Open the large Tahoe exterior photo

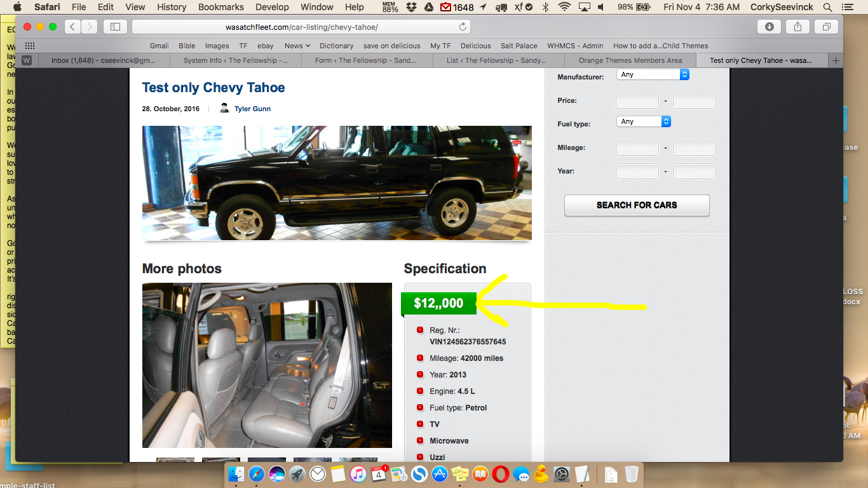(337, 183)
